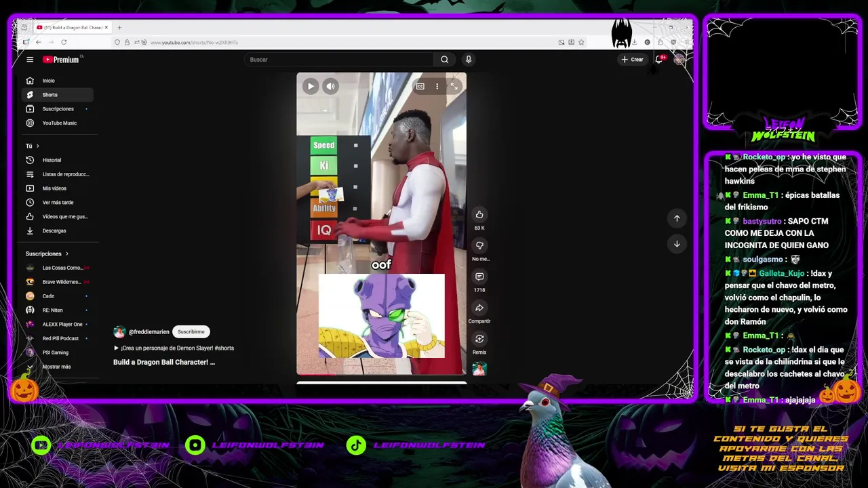Expand the Suscripciones channels heading
The image size is (868, 488).
47,253
